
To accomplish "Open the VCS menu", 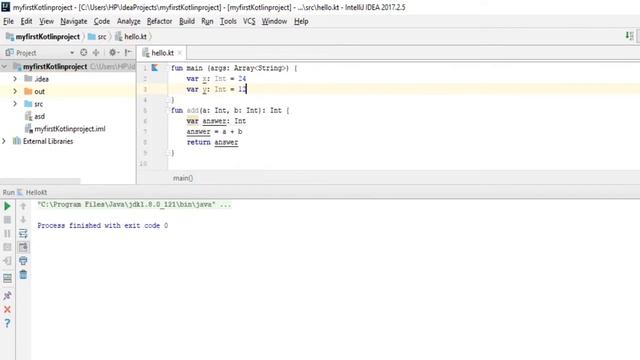I will click(x=249, y=21).
